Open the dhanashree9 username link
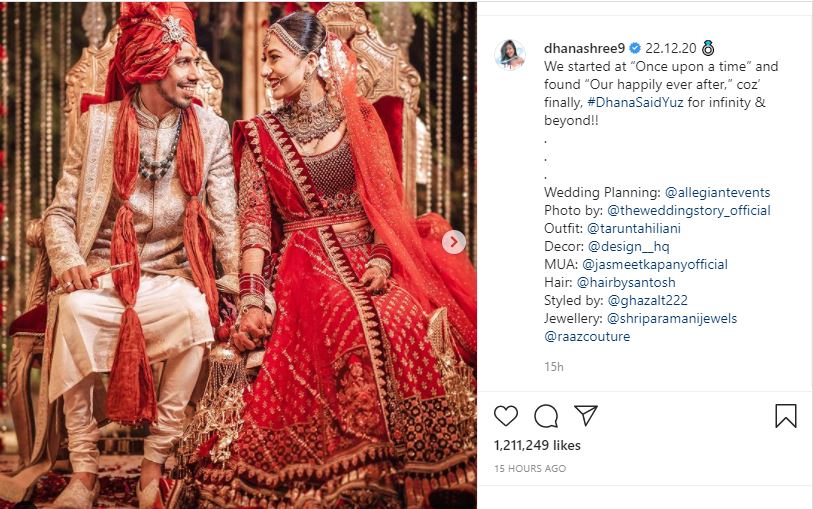813x509 pixels. pyautogui.click(x=584, y=48)
